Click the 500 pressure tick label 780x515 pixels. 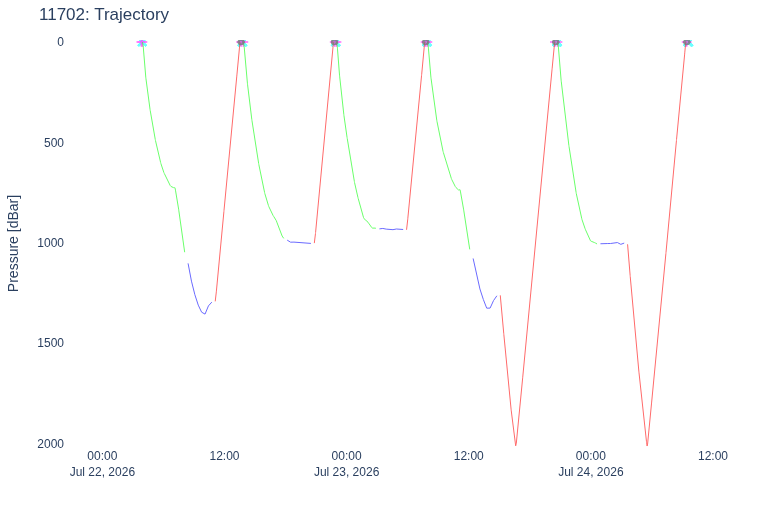54,143
